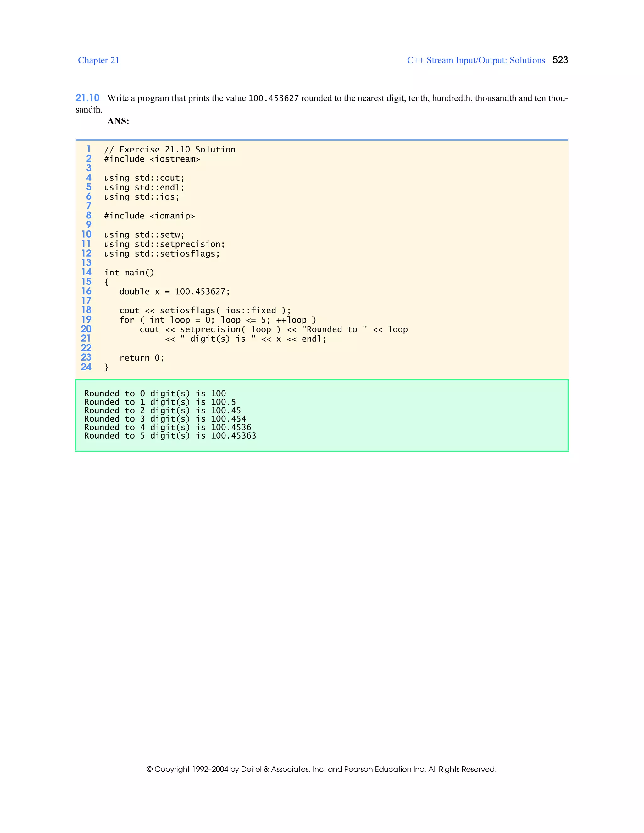Click page number 523
This screenshot has width=644, height=833.
[x=560, y=60]
